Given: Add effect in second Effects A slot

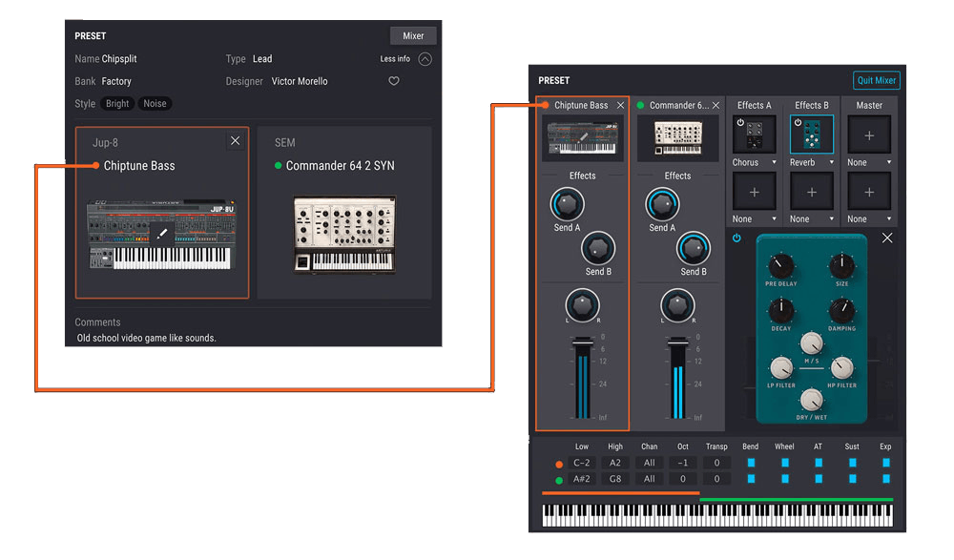Looking at the screenshot, I should pos(754,192).
